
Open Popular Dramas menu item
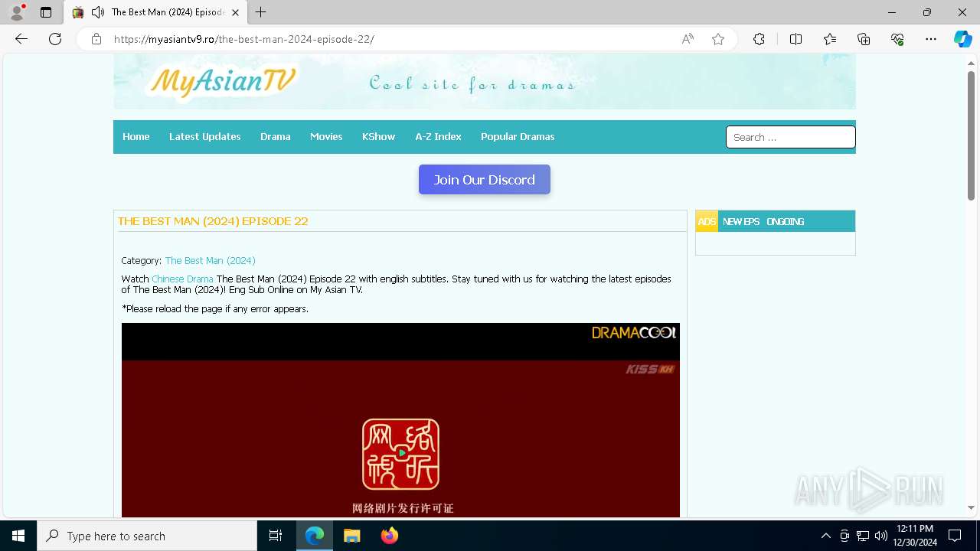pos(518,136)
